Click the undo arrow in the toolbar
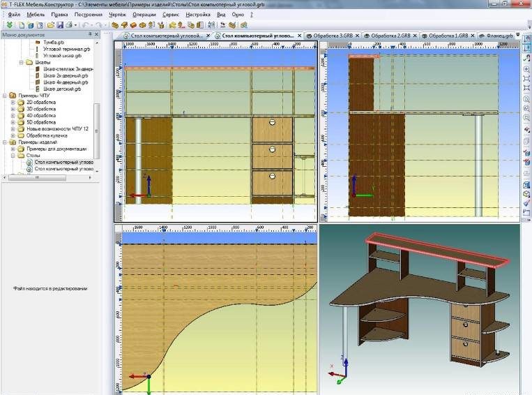 pyautogui.click(x=86, y=25)
